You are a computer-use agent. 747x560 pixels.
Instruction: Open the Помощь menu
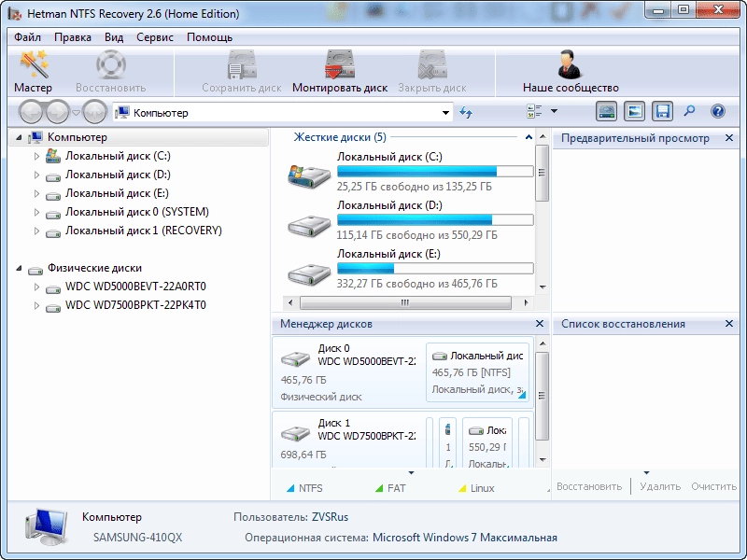coord(209,37)
